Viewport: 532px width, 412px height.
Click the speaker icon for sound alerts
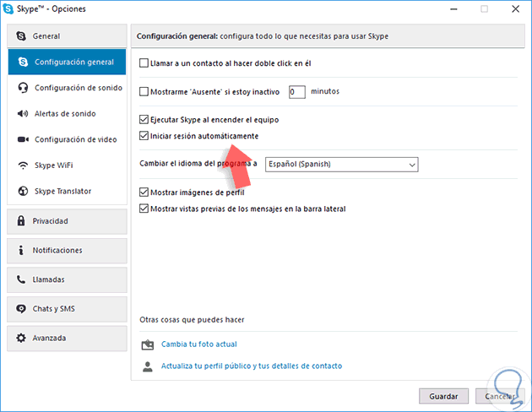click(x=22, y=114)
